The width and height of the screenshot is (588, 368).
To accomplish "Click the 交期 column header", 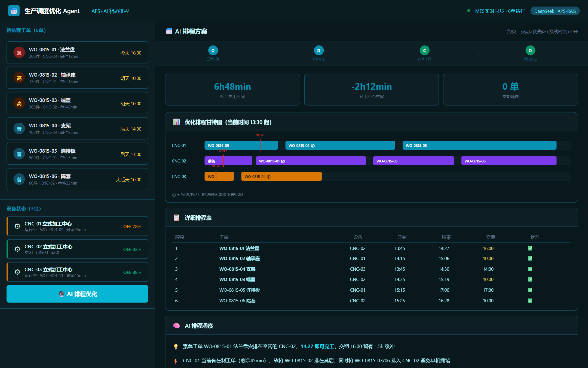I will click(x=490, y=237).
